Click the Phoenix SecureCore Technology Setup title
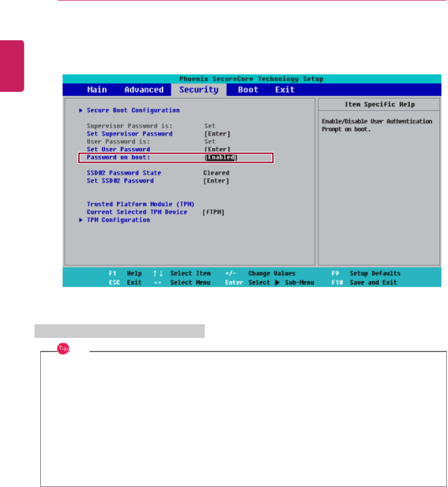This screenshot has height=487, width=448. click(x=251, y=79)
